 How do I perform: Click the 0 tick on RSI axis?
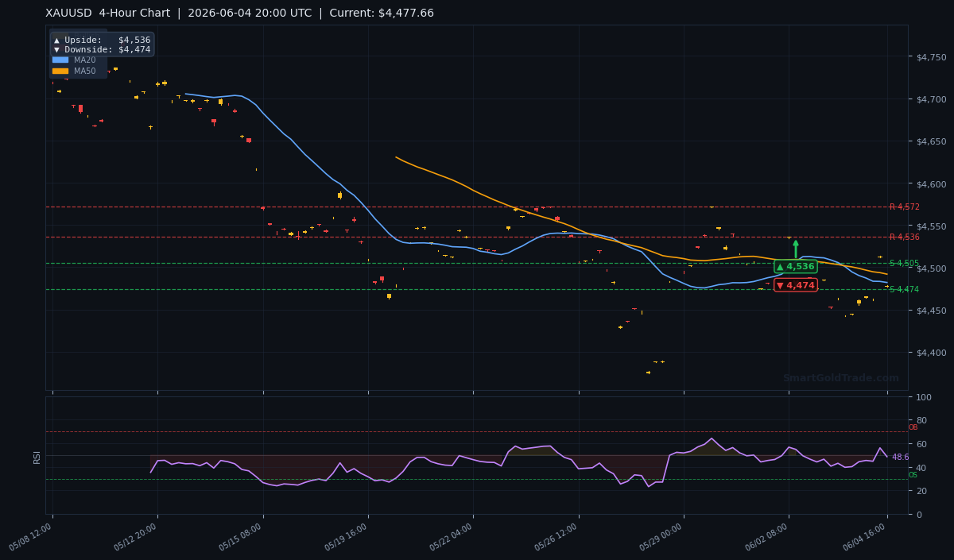click(x=919, y=514)
